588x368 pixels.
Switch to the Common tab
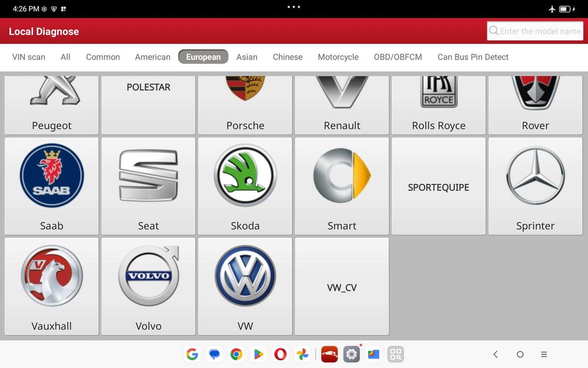pos(103,57)
